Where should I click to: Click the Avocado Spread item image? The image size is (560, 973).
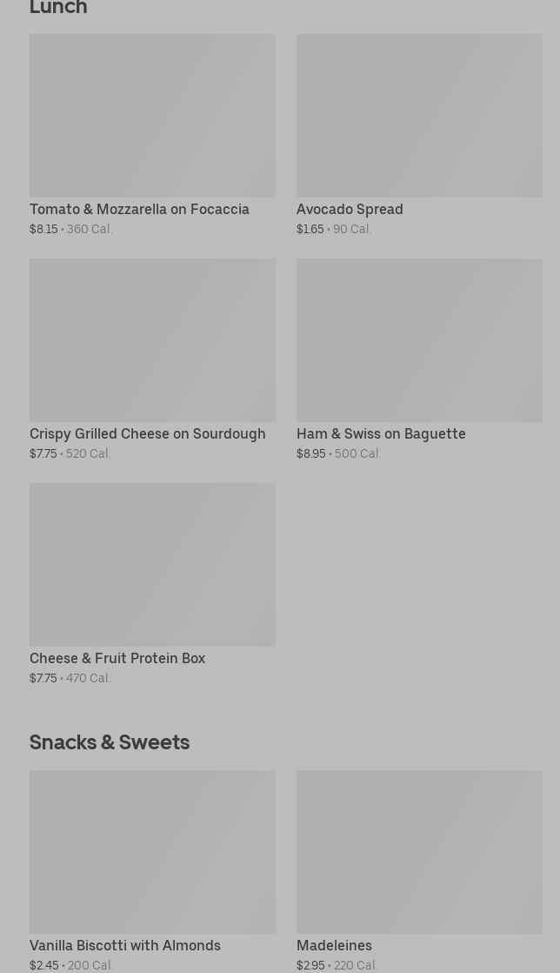pyautogui.click(x=419, y=115)
